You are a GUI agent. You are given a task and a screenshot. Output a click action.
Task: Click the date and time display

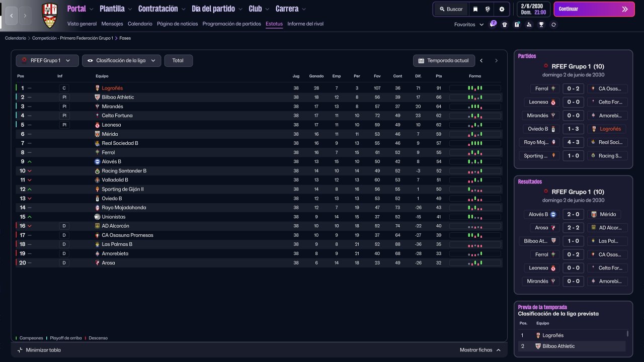[533, 9]
